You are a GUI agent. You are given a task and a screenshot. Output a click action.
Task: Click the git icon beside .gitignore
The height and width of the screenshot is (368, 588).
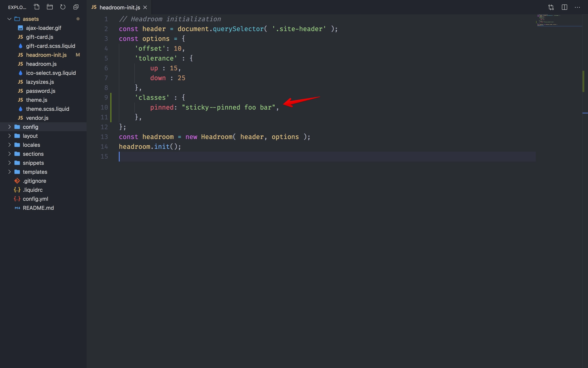point(17,181)
